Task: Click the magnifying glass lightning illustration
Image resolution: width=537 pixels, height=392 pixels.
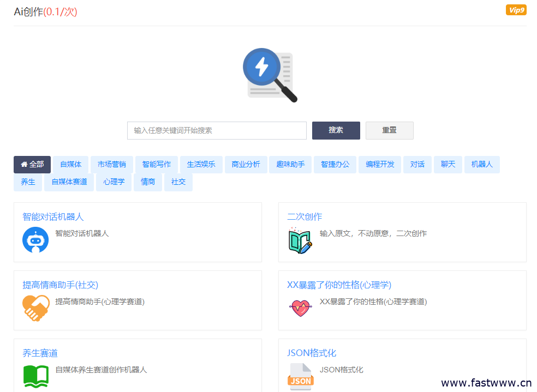Action: [x=269, y=75]
